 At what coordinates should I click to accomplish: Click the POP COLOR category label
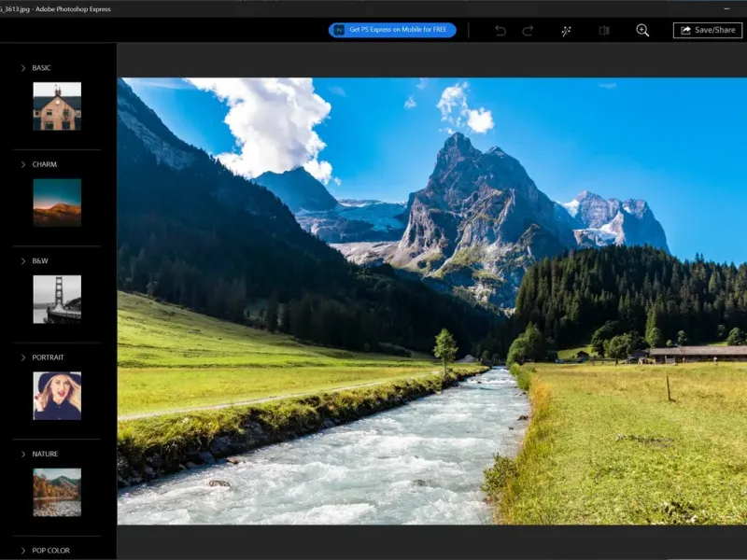coord(51,551)
